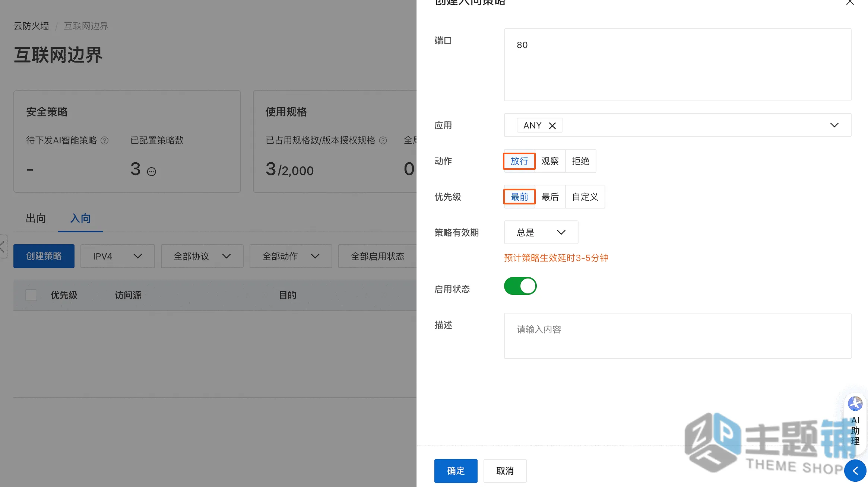Open the IPV4 filter dropdown
Viewport: 868px width, 487px height.
[x=117, y=256]
